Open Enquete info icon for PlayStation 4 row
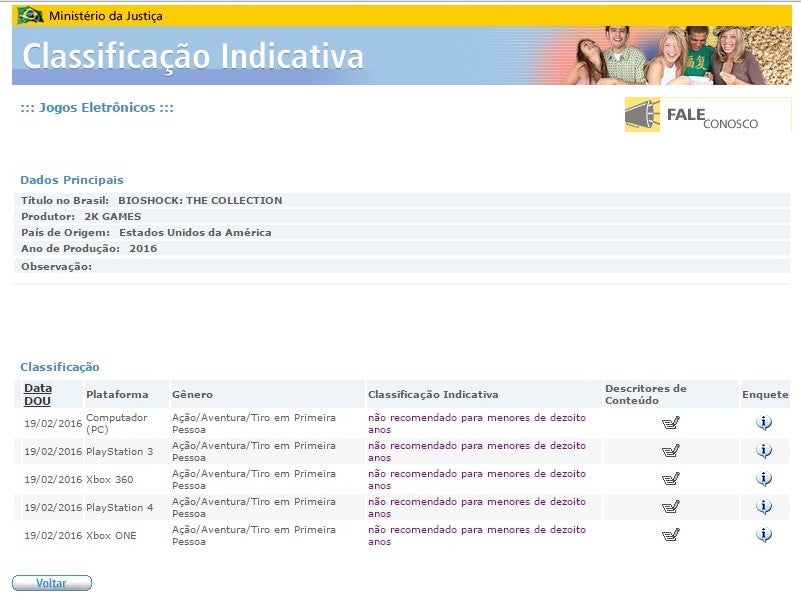The width and height of the screenshot is (801, 593). click(764, 507)
